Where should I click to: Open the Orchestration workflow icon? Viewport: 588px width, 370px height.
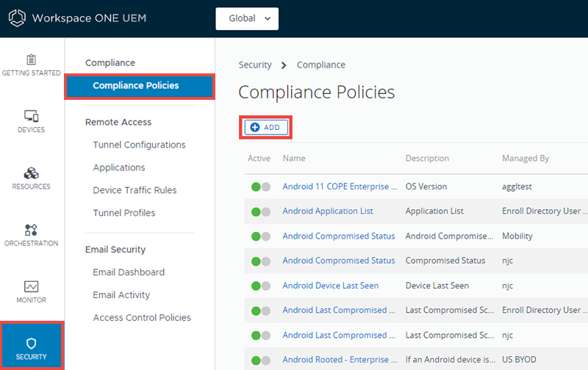click(31, 230)
